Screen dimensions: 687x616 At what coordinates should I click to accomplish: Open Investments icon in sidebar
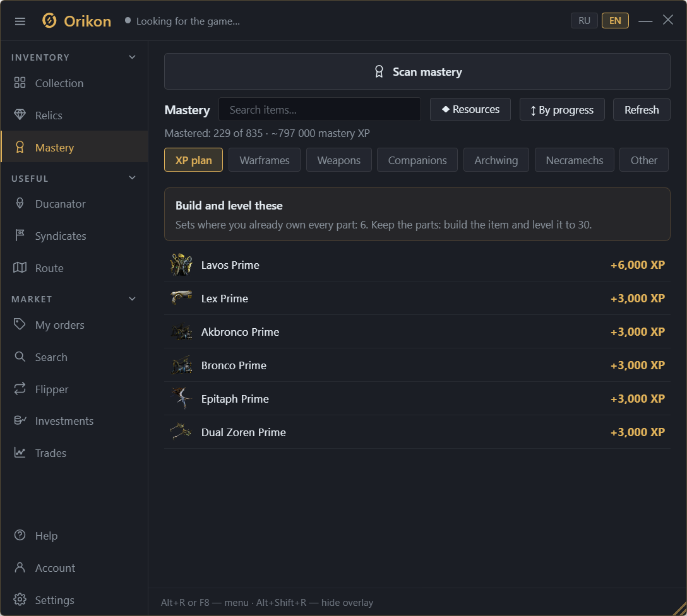click(20, 420)
